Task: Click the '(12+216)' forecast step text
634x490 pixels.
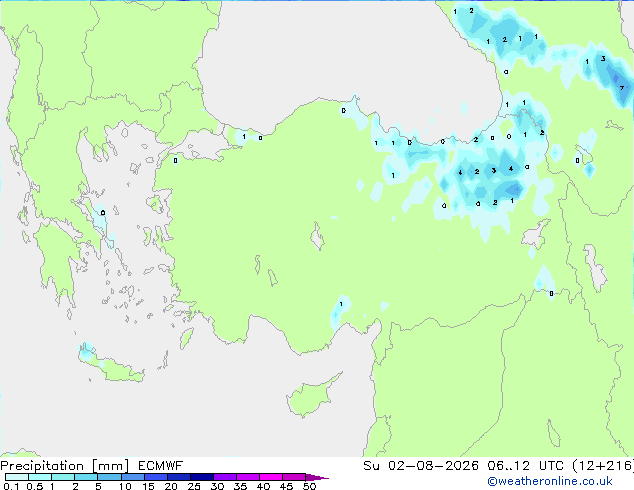Action: coord(603,466)
